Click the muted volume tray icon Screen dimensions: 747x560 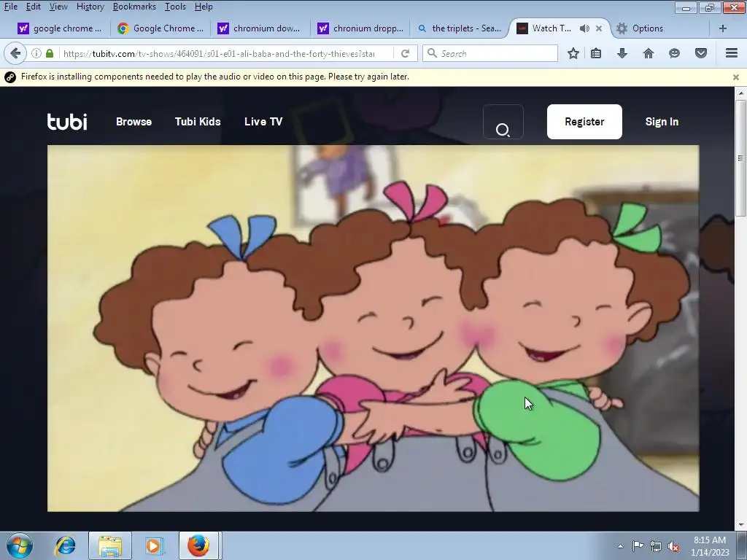[x=673, y=546]
